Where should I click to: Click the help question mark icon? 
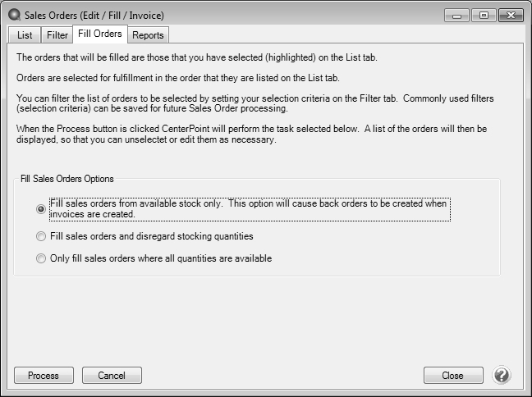pyautogui.click(x=502, y=375)
